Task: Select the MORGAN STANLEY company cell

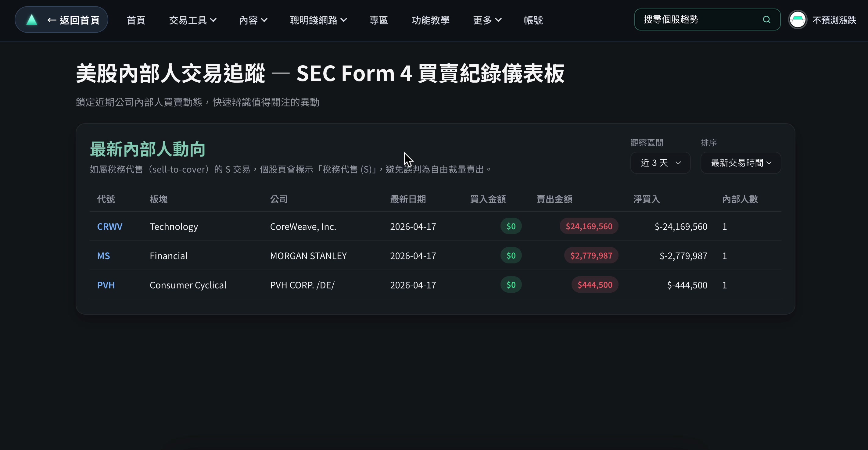Action: pos(308,256)
